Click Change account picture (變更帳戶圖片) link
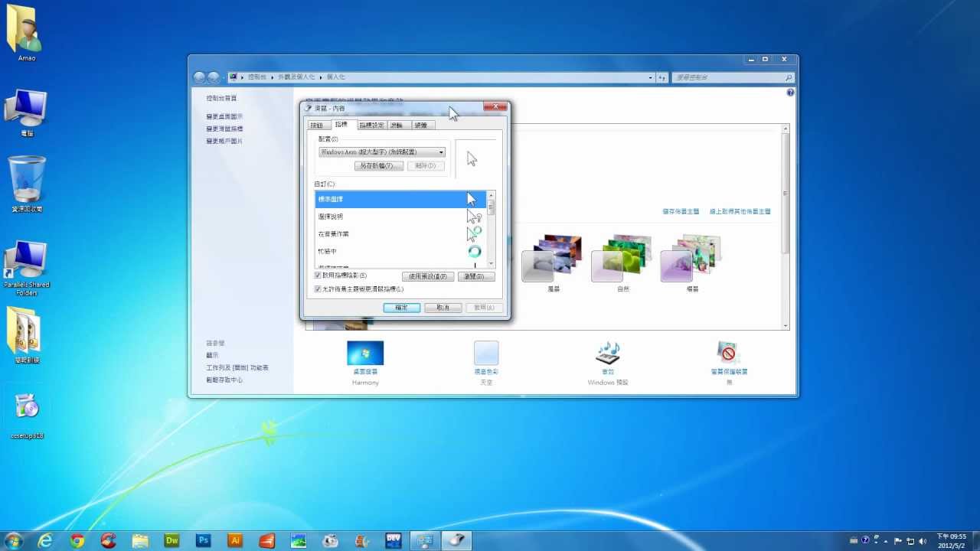The width and height of the screenshot is (980, 551). [x=224, y=141]
